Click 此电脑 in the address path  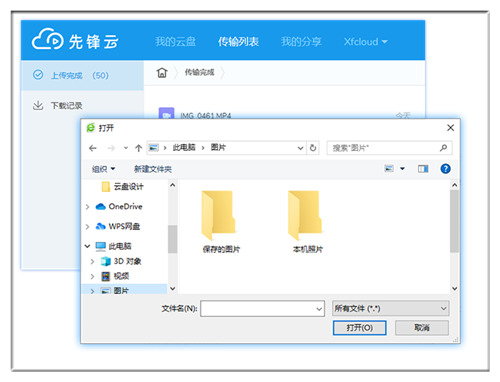click(184, 147)
